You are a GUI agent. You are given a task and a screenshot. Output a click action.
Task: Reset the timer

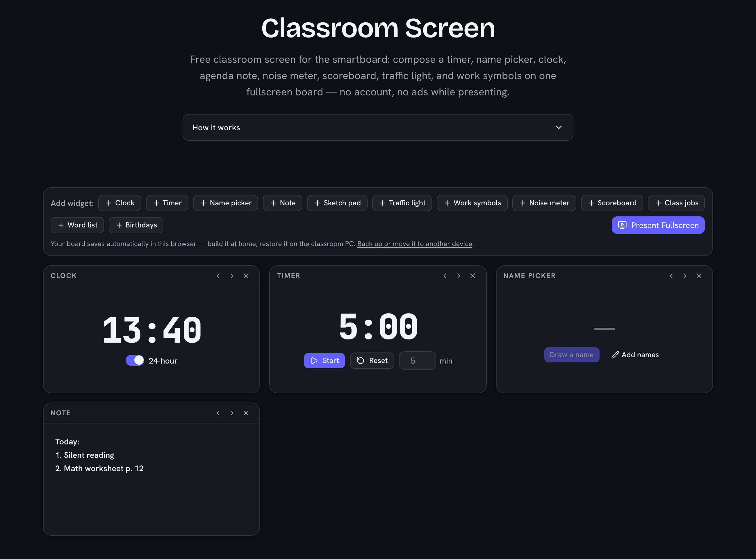coord(372,361)
